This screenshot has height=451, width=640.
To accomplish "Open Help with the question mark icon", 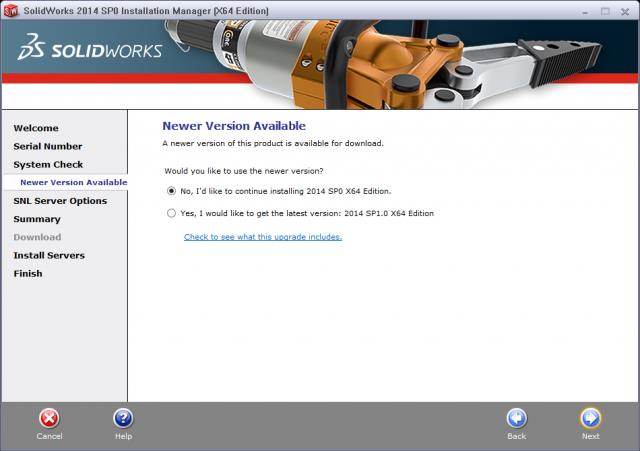I will pyautogui.click(x=123, y=418).
